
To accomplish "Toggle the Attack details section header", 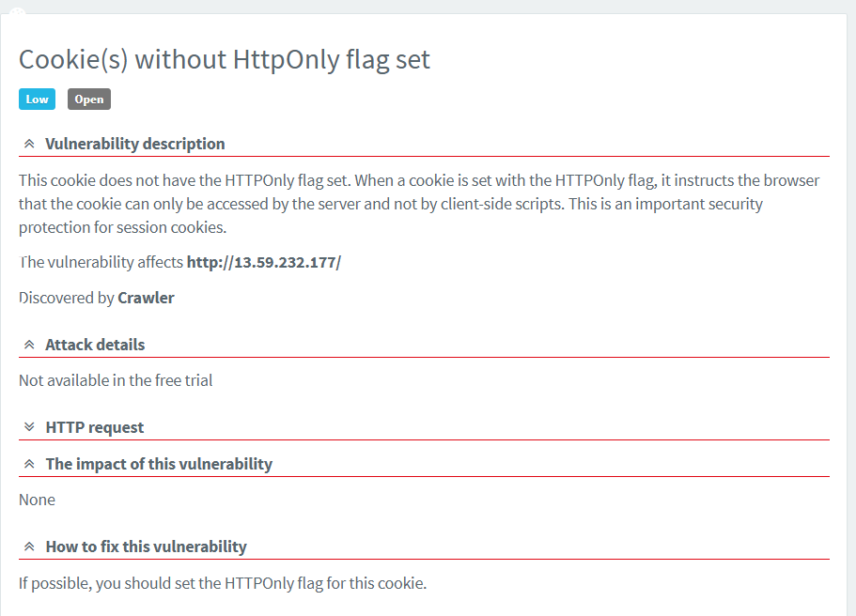I will point(95,345).
